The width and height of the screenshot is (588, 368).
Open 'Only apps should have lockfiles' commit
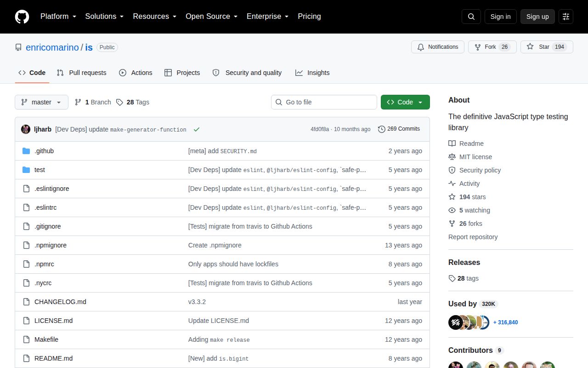tap(233, 264)
